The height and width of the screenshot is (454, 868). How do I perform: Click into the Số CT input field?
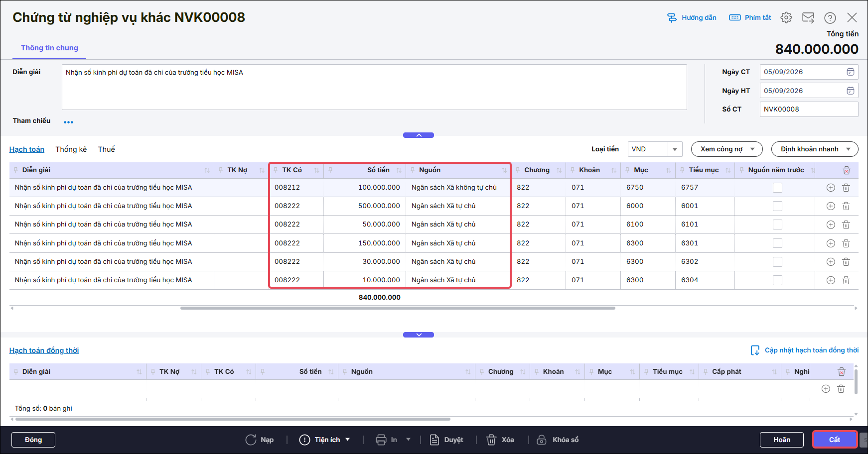pyautogui.click(x=809, y=109)
